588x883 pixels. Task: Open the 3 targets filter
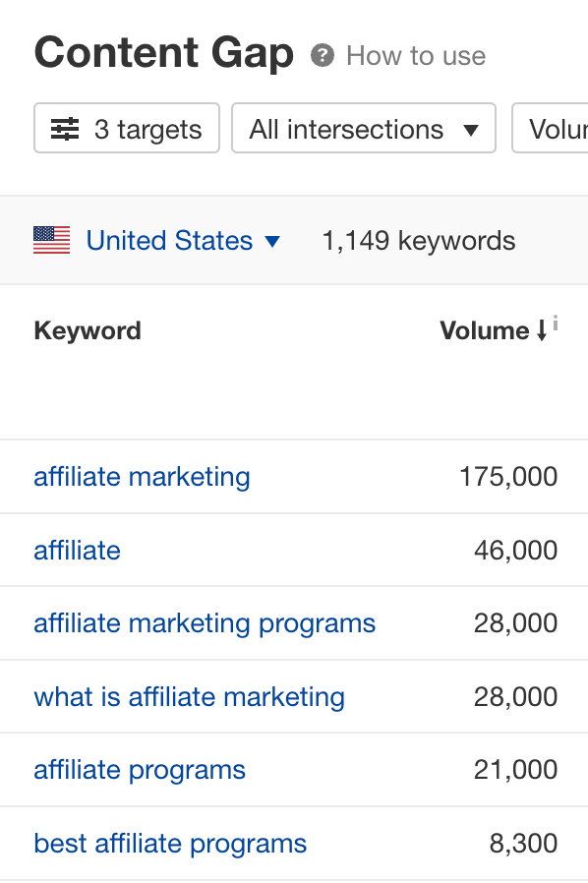pyautogui.click(x=126, y=128)
